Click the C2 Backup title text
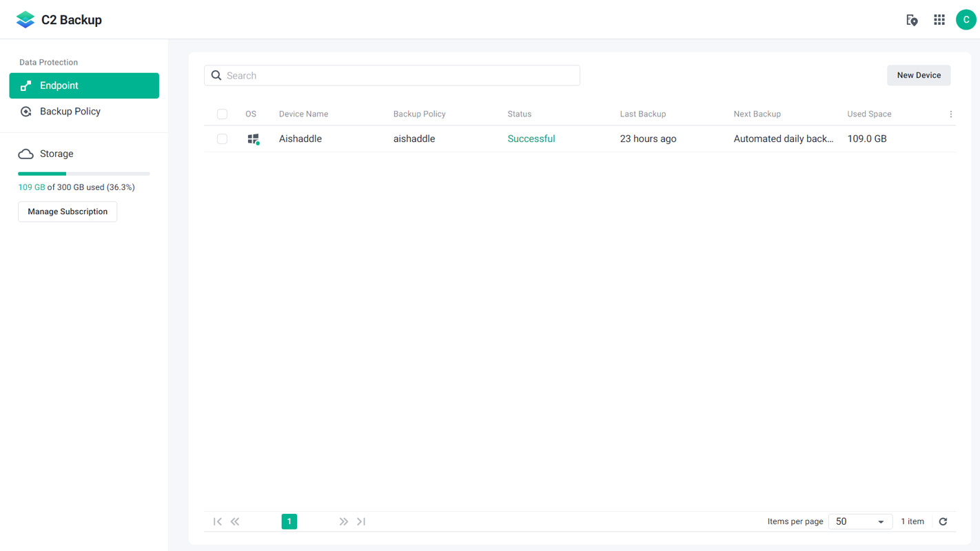The height and width of the screenshot is (551, 980). pos(72,20)
